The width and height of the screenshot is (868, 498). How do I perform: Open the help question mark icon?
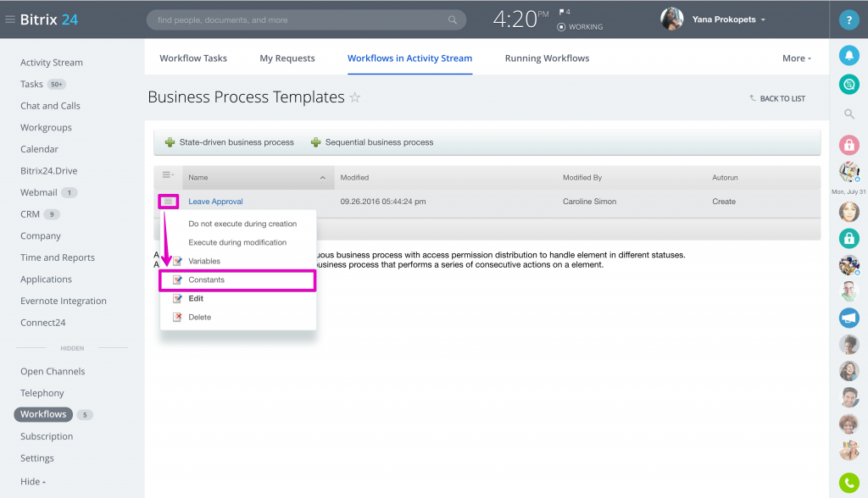(x=849, y=20)
